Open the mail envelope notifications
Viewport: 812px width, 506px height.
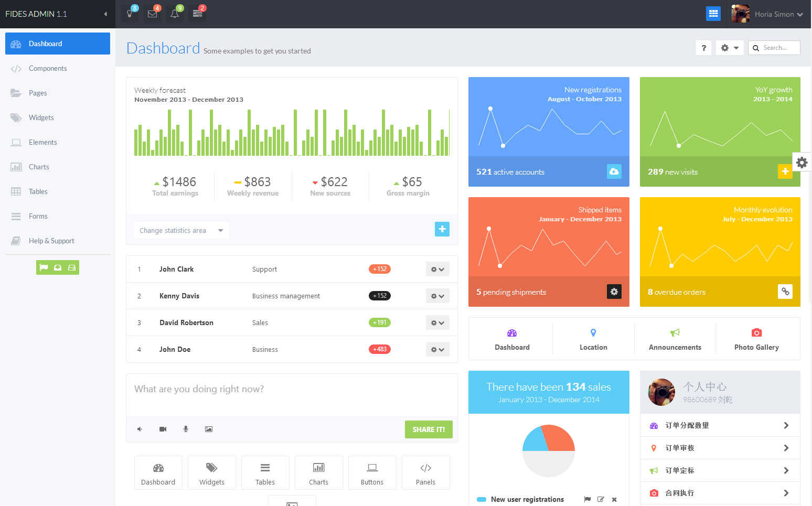coord(152,14)
